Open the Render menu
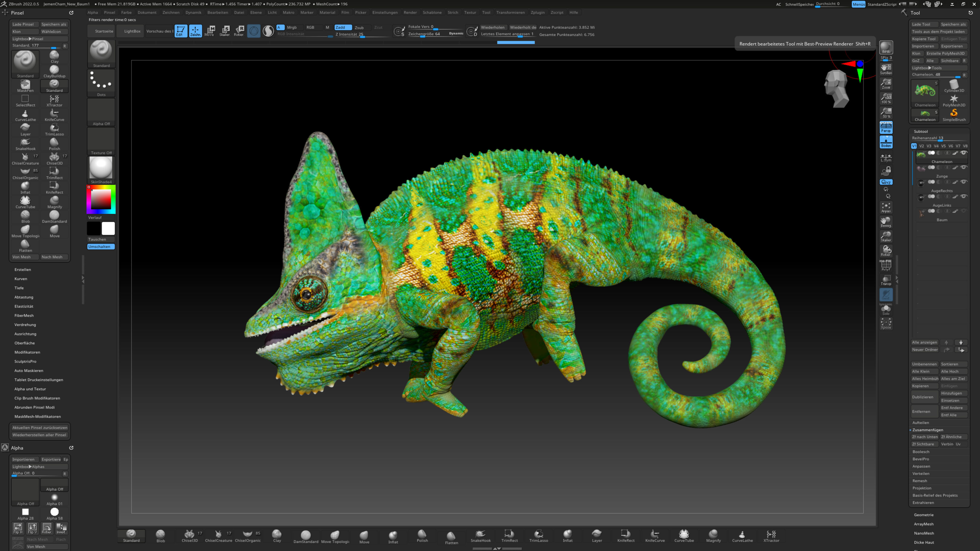The height and width of the screenshot is (551, 980). (410, 12)
